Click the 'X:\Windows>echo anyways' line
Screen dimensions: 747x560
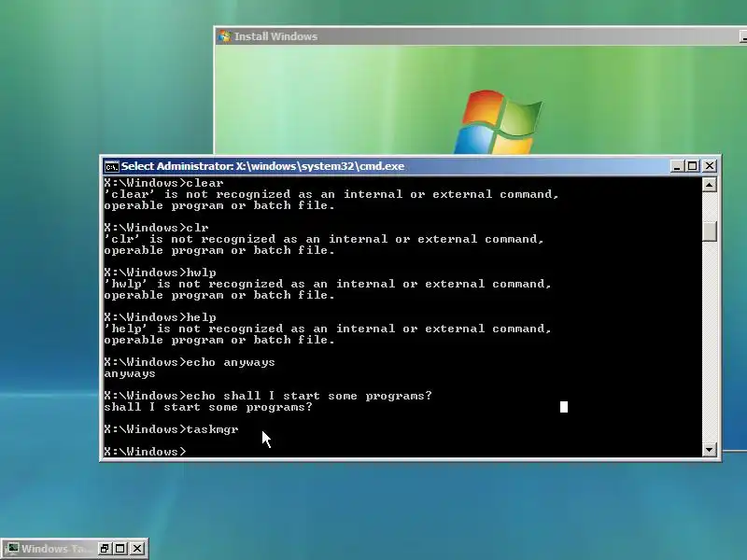190,362
